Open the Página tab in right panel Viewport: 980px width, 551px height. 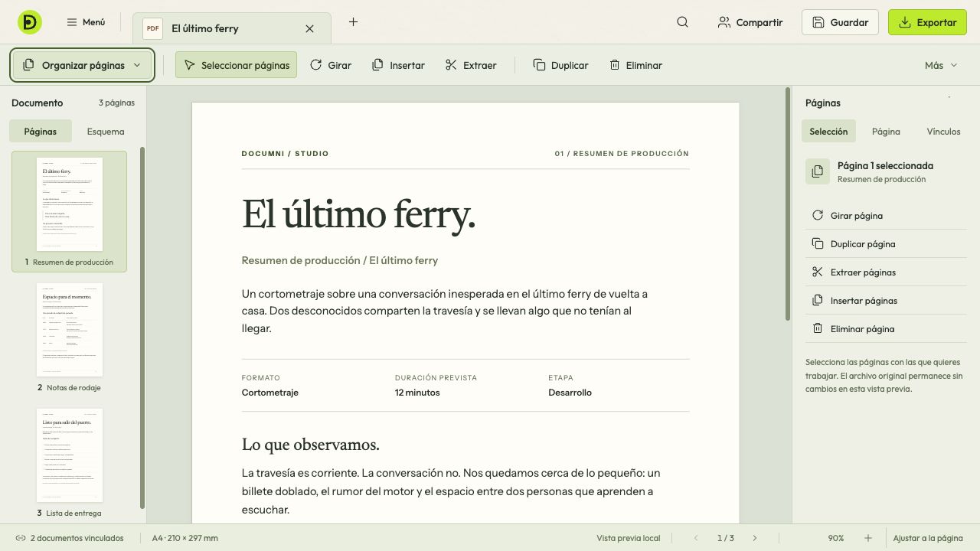(x=886, y=132)
